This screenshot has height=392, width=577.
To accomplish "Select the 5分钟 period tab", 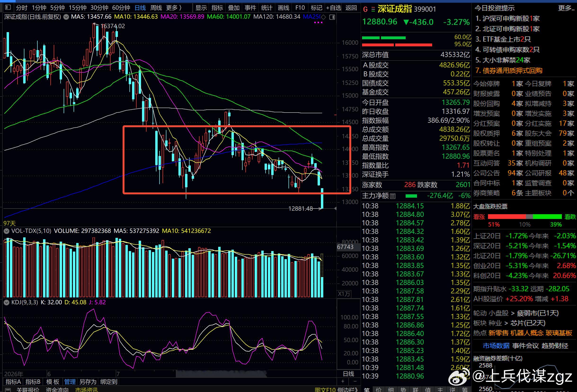I will pos(57,8).
